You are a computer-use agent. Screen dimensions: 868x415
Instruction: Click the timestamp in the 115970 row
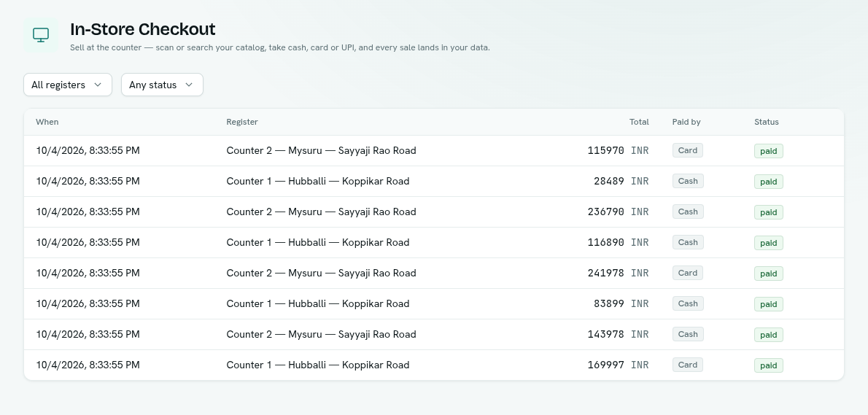coord(88,150)
